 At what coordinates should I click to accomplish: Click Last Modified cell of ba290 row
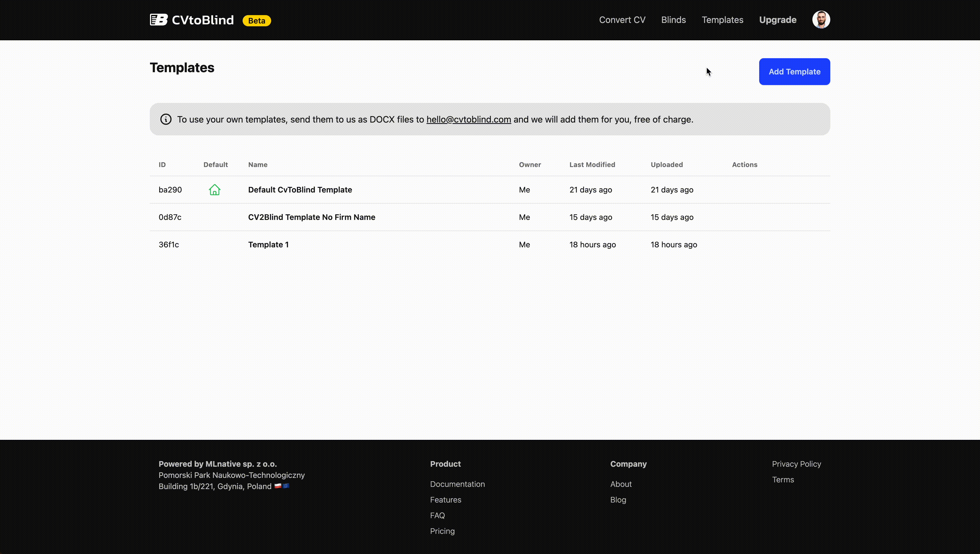click(591, 189)
